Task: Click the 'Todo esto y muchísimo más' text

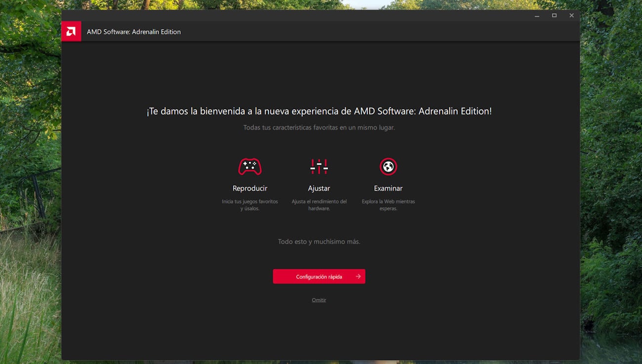Action: click(319, 242)
